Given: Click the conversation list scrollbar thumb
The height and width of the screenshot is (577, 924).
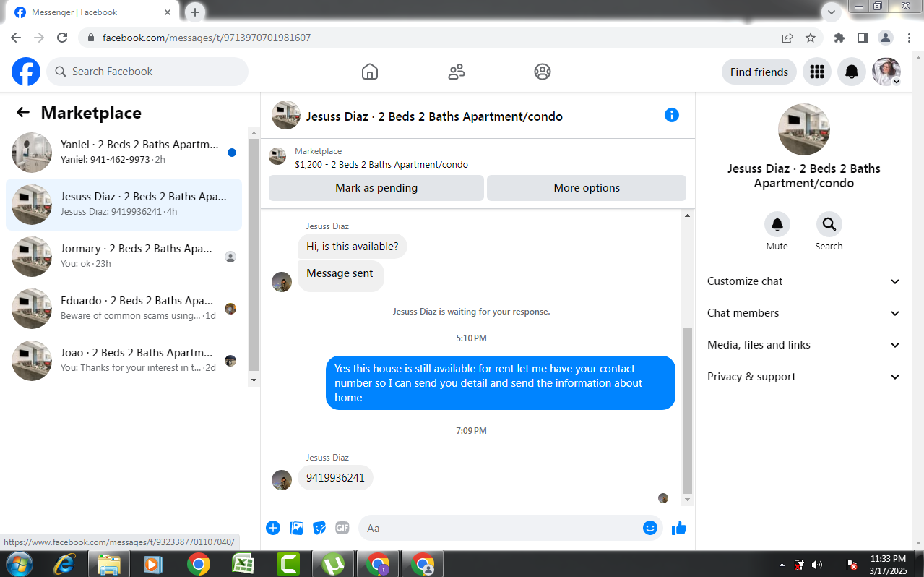Looking at the screenshot, I should tap(254, 254).
